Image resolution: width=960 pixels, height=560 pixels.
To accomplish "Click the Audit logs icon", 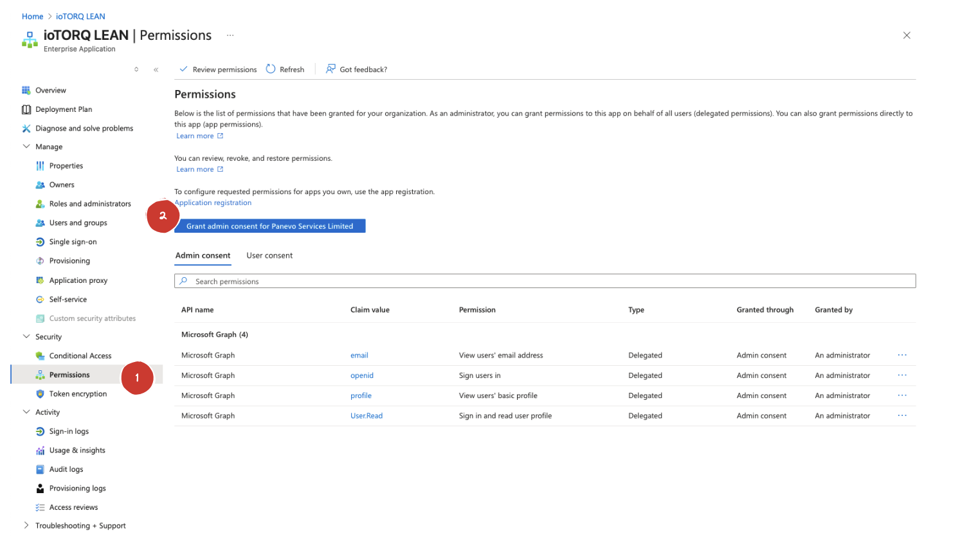I will [x=40, y=469].
